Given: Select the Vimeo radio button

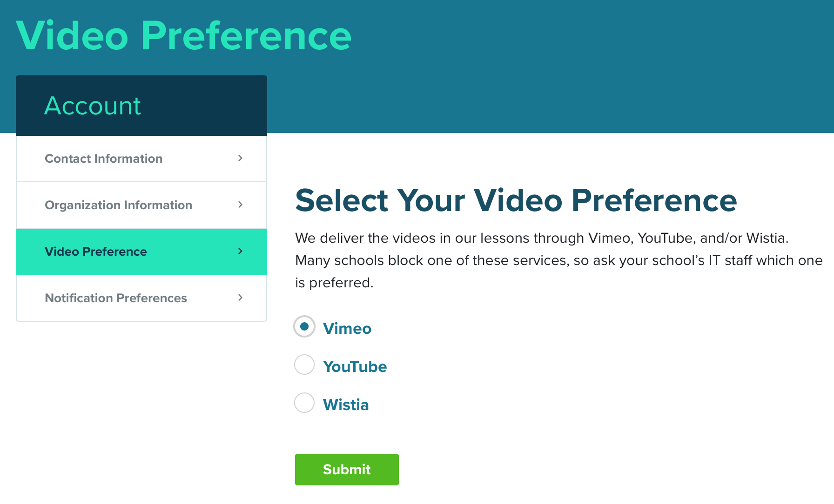Looking at the screenshot, I should tap(304, 327).
